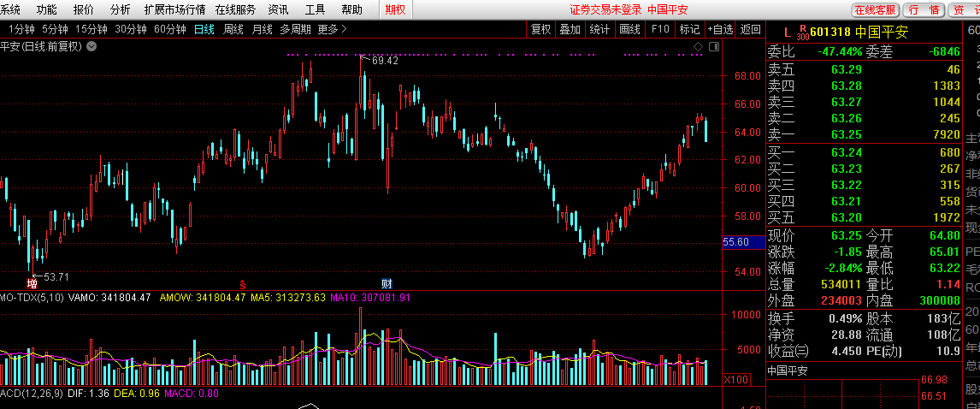Screen dimensions: 980x409
Task: Click the 换手 value 0.49%
Action: [846, 318]
